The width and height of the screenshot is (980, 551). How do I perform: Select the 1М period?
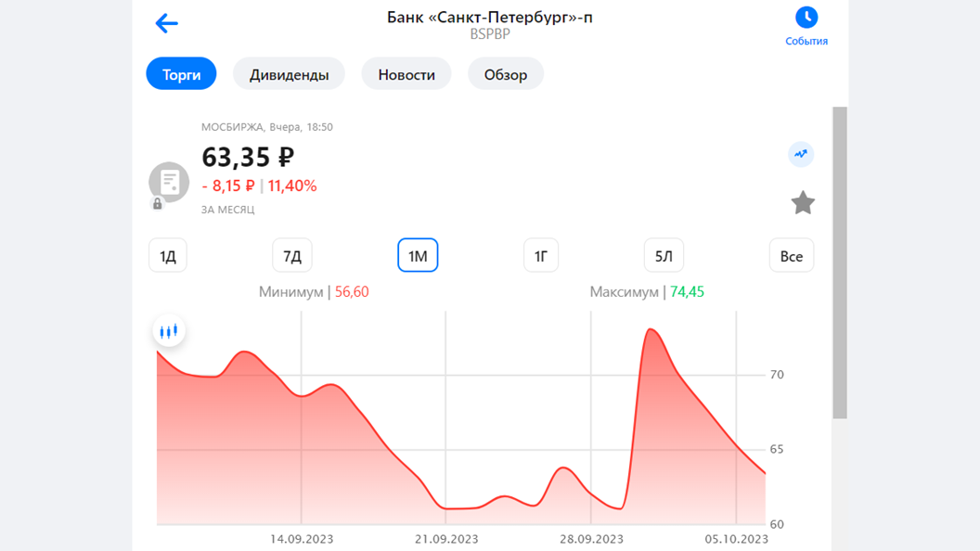[x=418, y=255]
